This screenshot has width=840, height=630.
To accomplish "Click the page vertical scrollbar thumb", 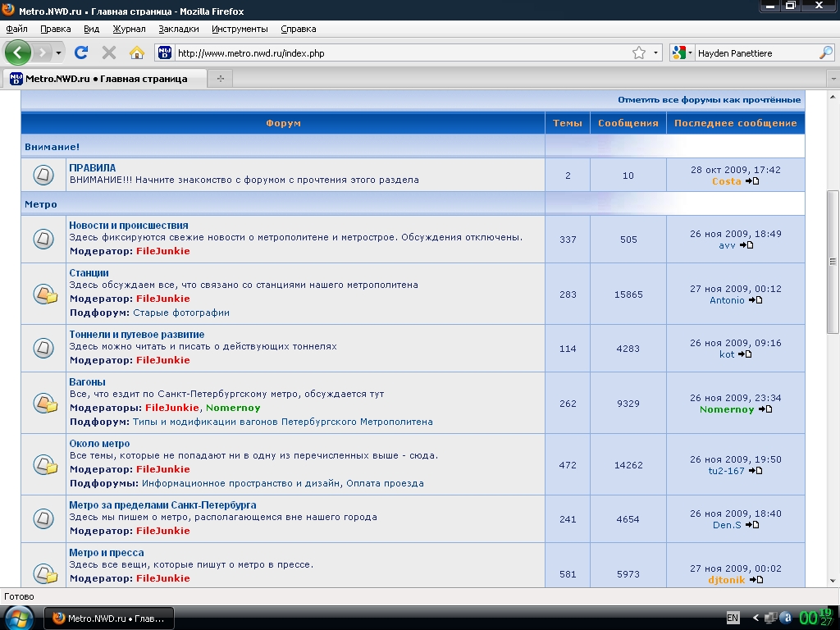I will [833, 261].
